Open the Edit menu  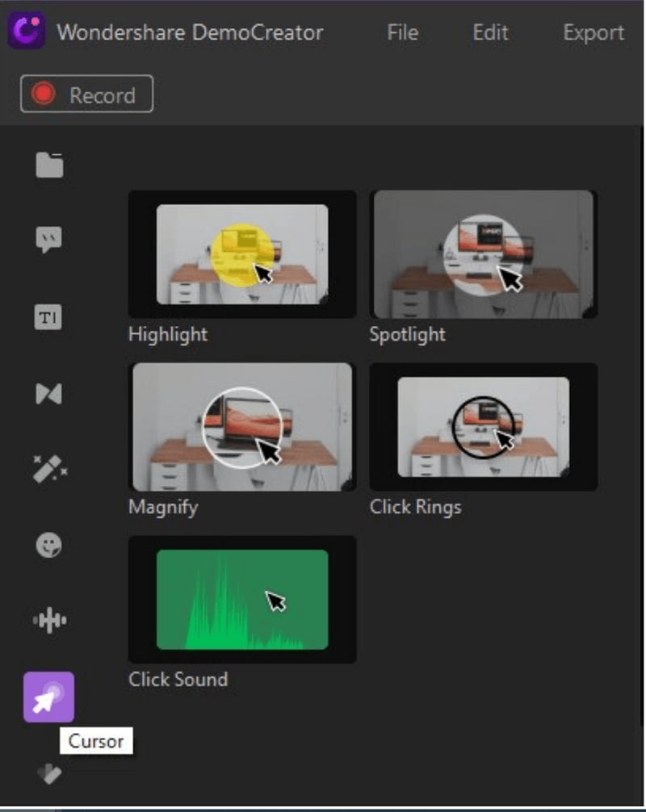490,32
